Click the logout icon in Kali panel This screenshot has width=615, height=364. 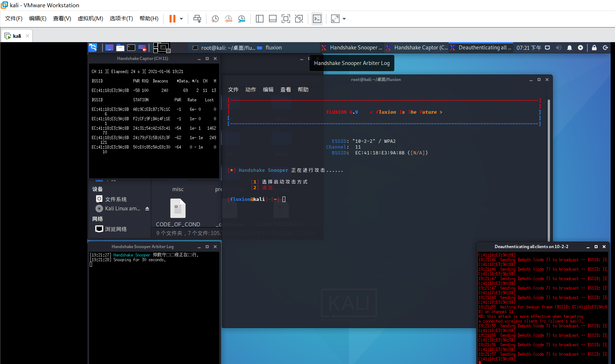pos(606,48)
